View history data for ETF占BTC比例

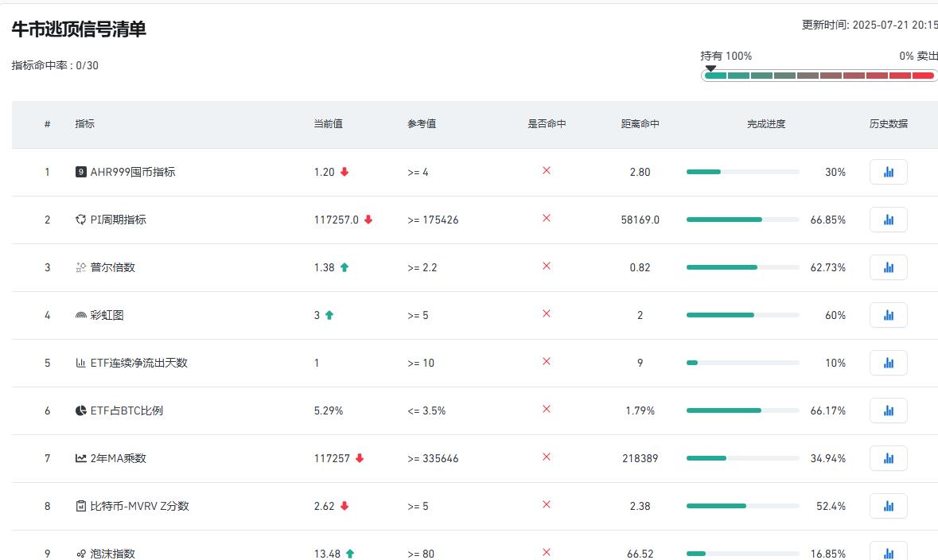888,410
